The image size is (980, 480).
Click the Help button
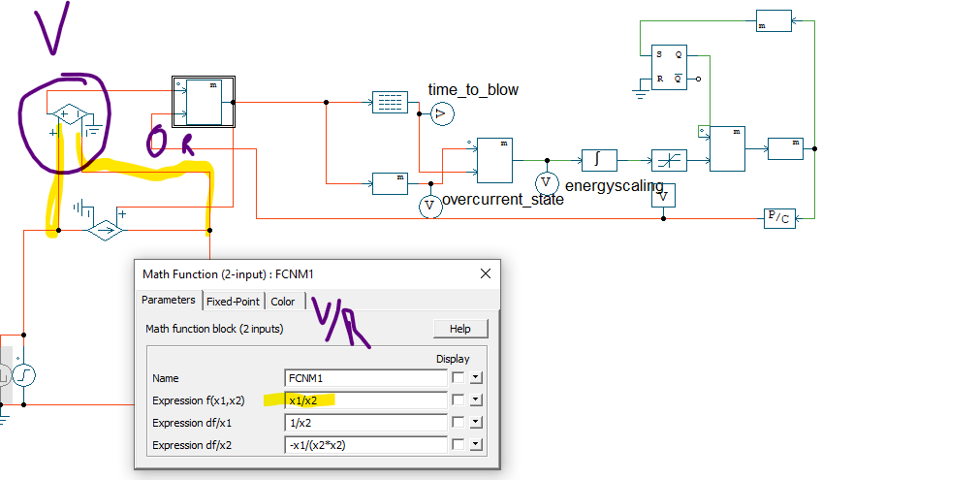tap(460, 329)
